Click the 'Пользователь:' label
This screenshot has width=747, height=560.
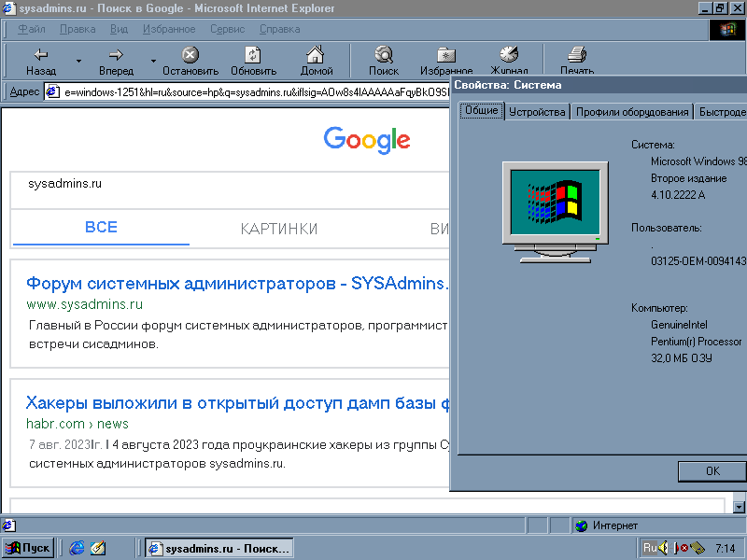(x=666, y=228)
